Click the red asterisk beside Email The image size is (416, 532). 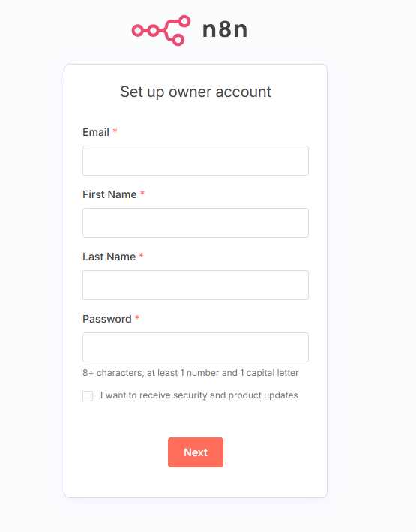(115, 131)
